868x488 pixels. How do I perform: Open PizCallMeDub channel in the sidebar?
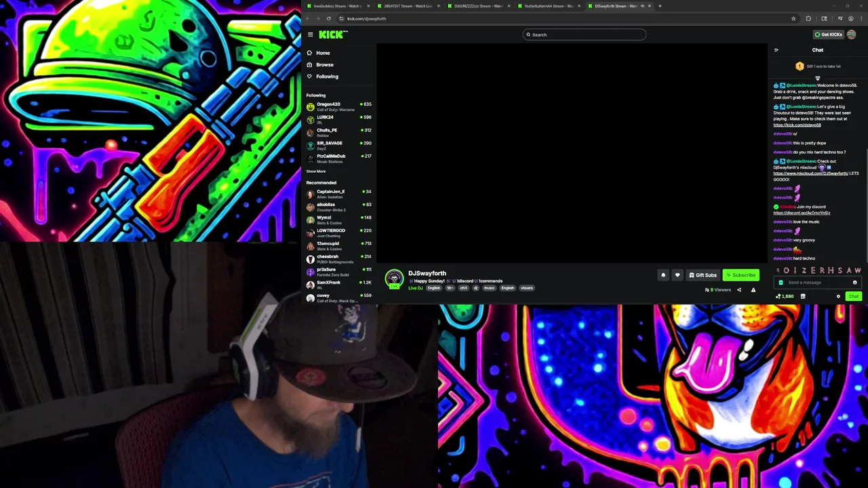click(339, 157)
